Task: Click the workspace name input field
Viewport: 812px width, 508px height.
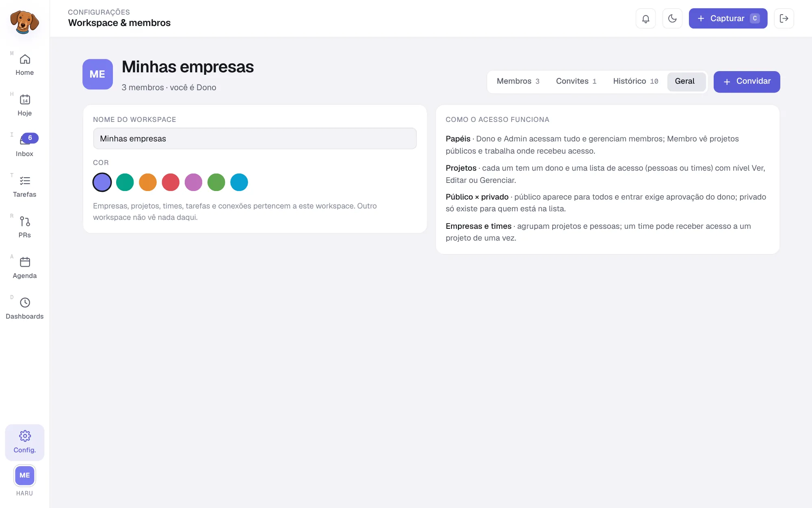Action: tap(255, 139)
